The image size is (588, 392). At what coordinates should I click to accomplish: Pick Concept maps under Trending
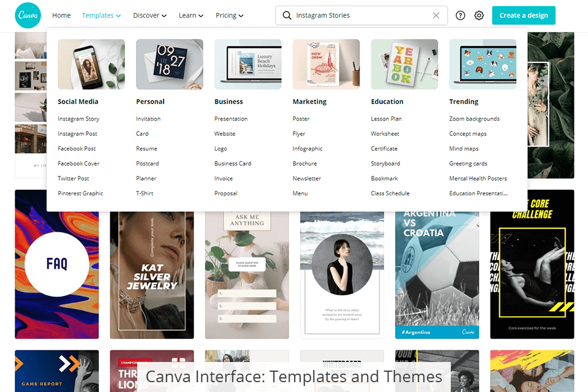click(467, 134)
